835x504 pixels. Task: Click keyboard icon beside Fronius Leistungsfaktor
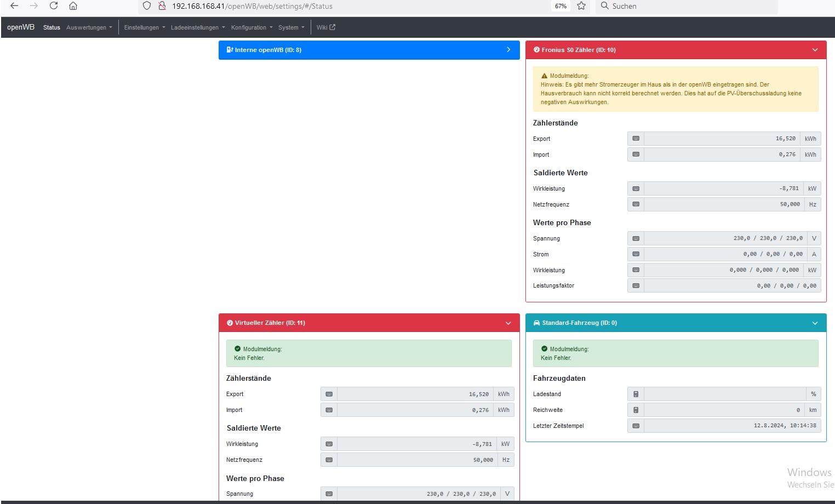click(636, 285)
